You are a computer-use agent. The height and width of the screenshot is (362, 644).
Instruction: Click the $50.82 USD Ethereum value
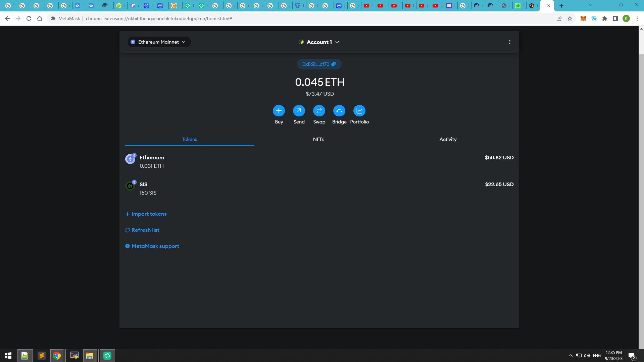499,158
